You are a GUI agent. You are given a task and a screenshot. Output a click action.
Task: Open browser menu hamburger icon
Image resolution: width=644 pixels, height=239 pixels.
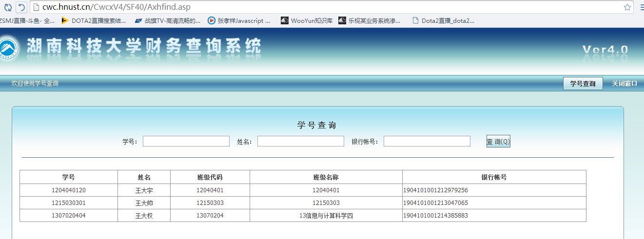point(641,7)
